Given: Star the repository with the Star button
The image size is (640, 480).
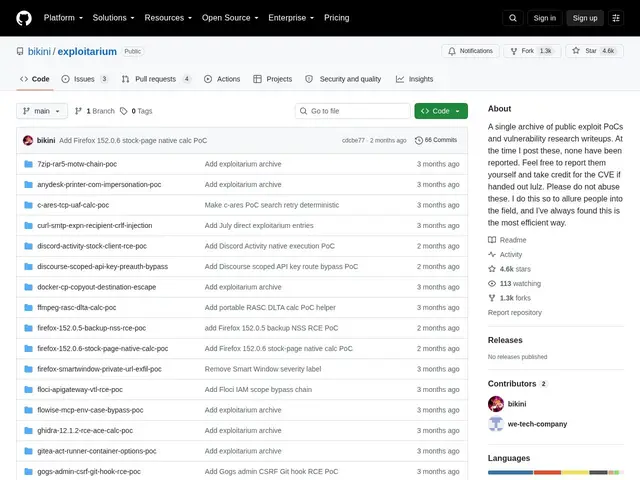Looking at the screenshot, I should pyautogui.click(x=594, y=51).
